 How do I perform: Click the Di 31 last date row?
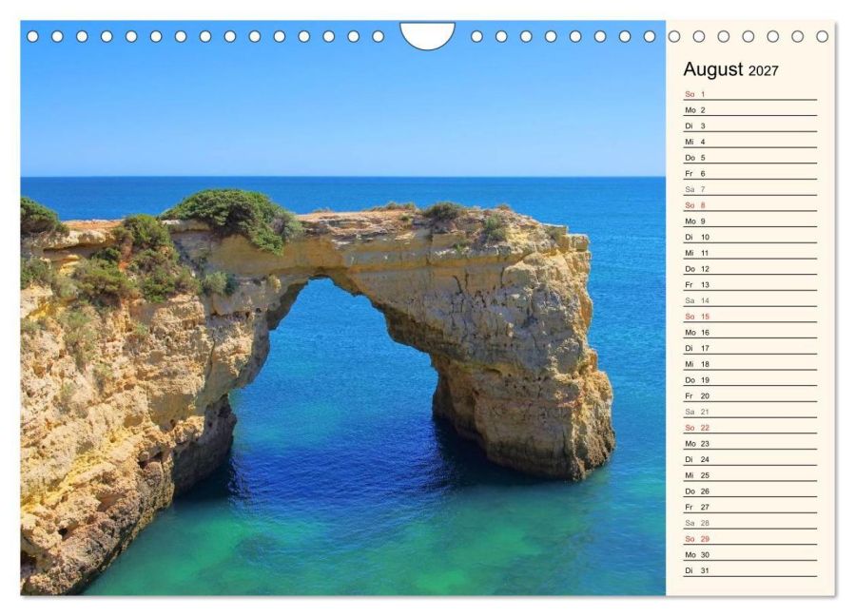click(x=749, y=570)
